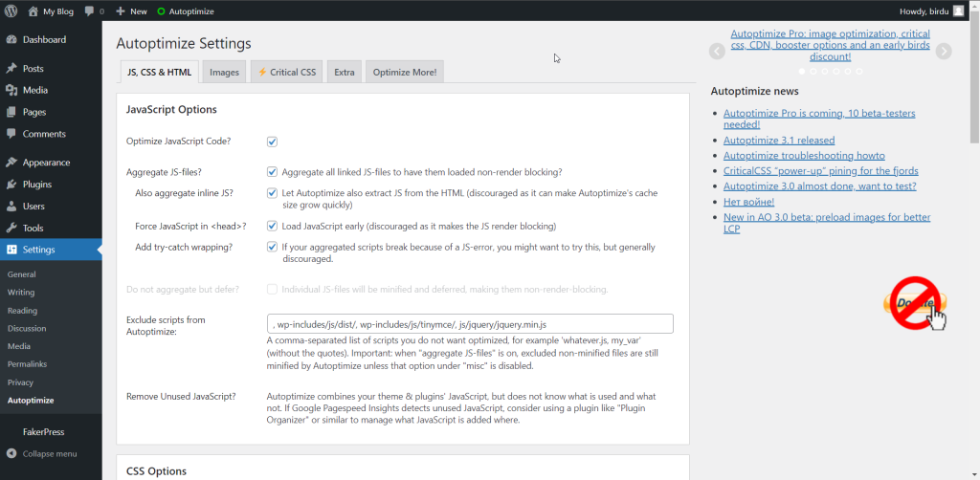Open Discussion settings submenu item
This screenshot has height=480, width=980.
(27, 328)
